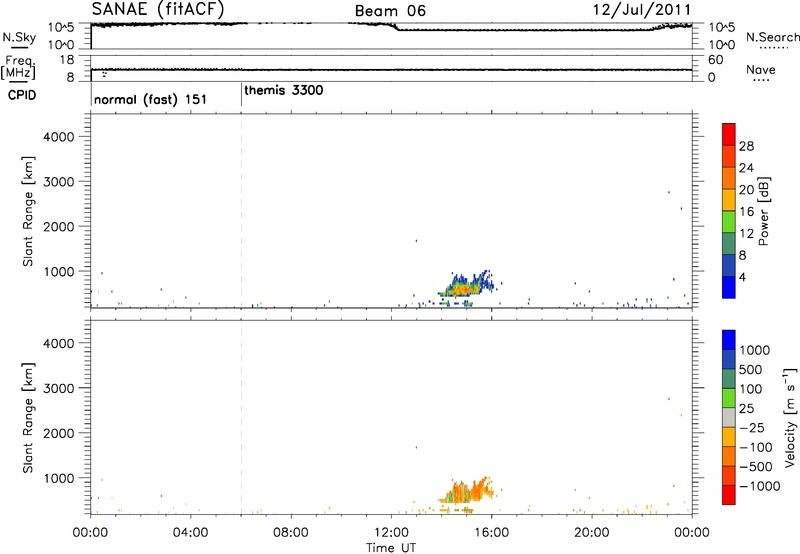Viewport: 800px width, 554px height.
Task: Click the "16" power colorbar tick label
Action: (x=746, y=212)
